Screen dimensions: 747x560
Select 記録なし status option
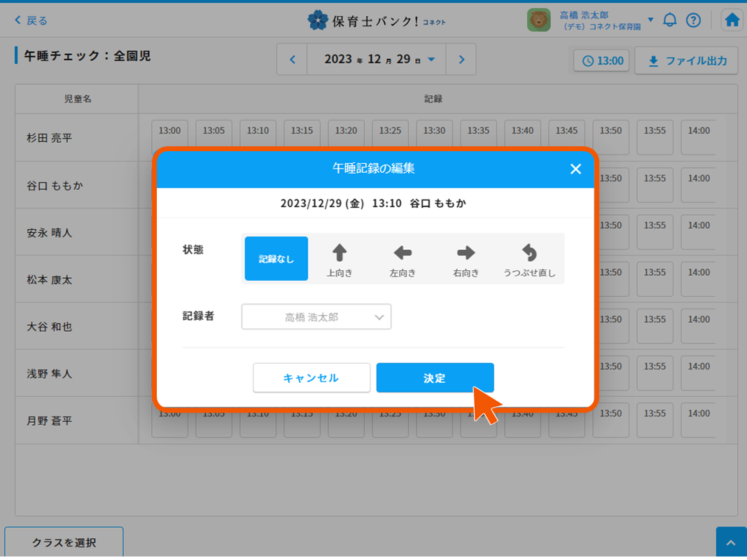277,258
